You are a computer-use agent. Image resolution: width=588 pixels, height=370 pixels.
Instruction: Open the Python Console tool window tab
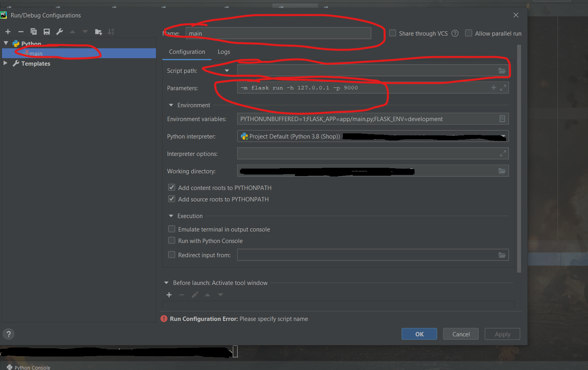click(29, 367)
